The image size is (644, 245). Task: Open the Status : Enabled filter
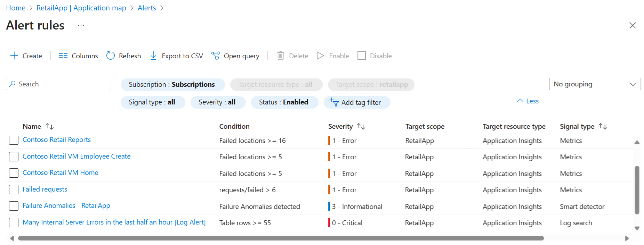[x=283, y=102]
